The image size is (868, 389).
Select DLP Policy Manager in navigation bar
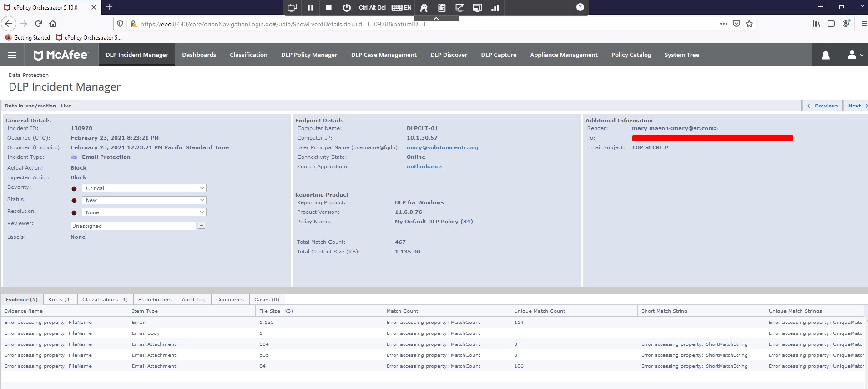pos(309,55)
